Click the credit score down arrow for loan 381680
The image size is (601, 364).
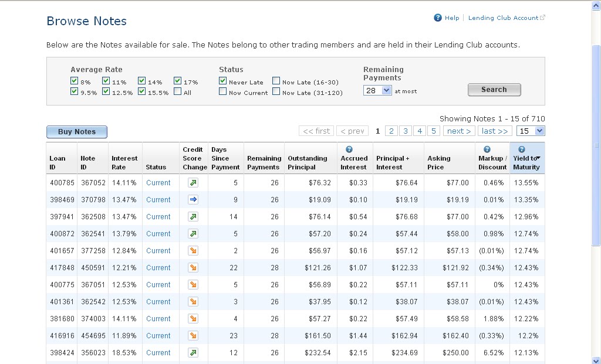[x=193, y=318]
